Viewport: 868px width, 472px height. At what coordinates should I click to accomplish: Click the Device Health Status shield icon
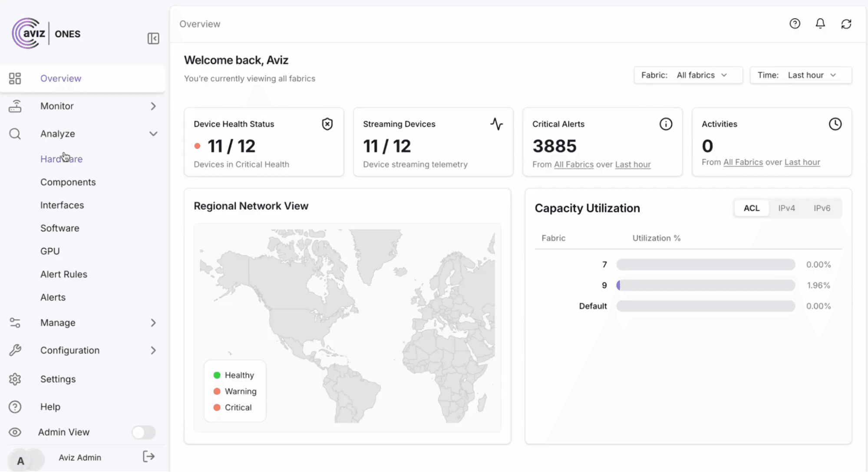tap(327, 124)
